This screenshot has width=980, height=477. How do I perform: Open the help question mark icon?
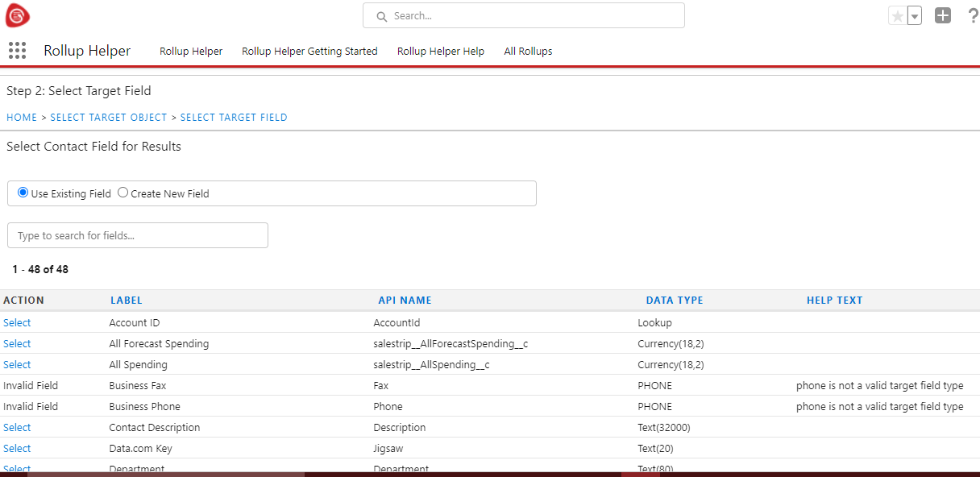(972, 15)
